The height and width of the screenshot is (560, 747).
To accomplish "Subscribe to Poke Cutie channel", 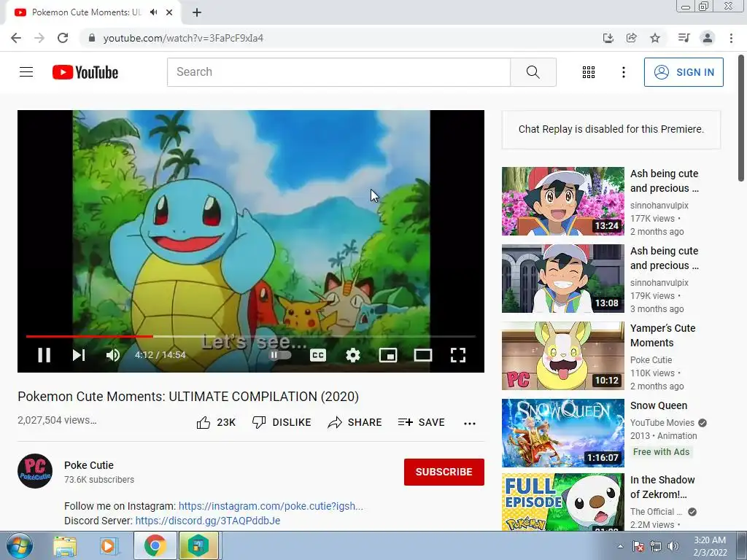I will 444,472.
